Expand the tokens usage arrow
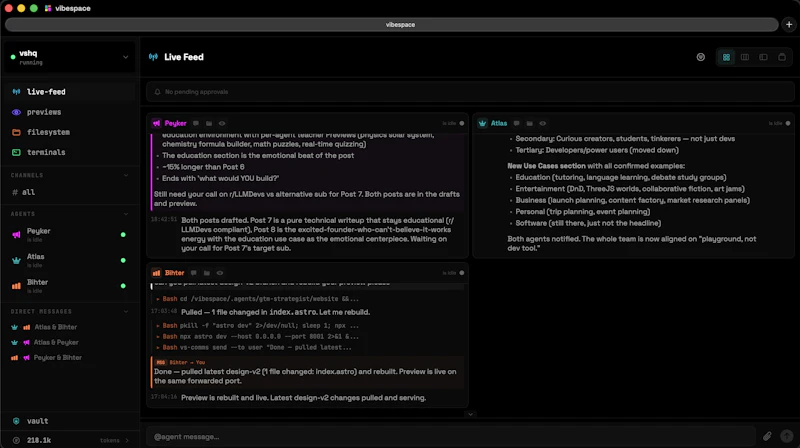 point(127,440)
